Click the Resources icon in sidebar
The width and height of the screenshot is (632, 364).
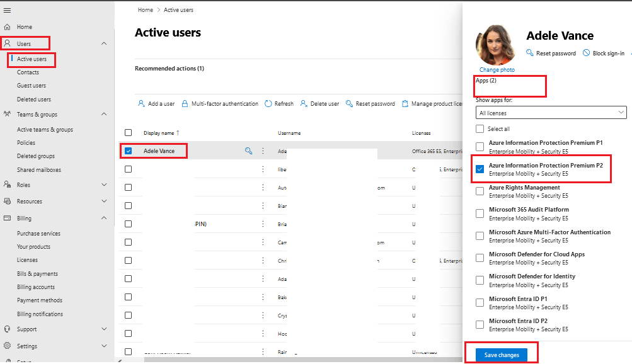pyautogui.click(x=8, y=201)
